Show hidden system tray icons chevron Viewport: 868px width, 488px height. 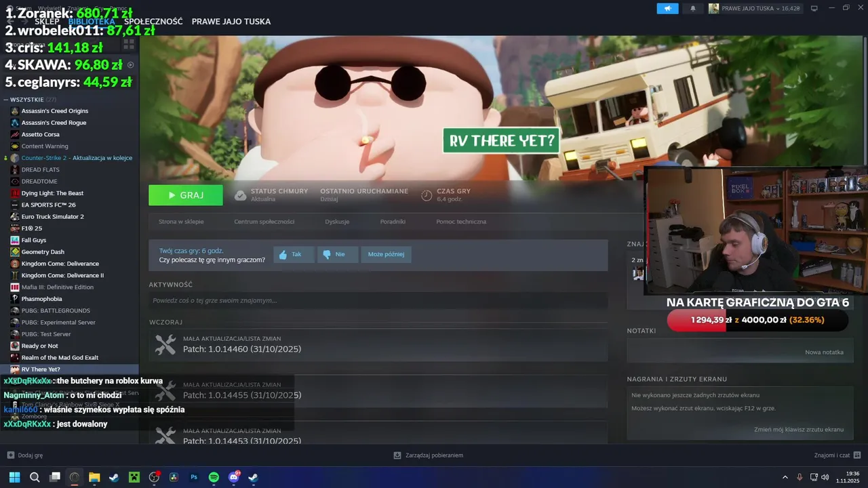click(x=785, y=477)
